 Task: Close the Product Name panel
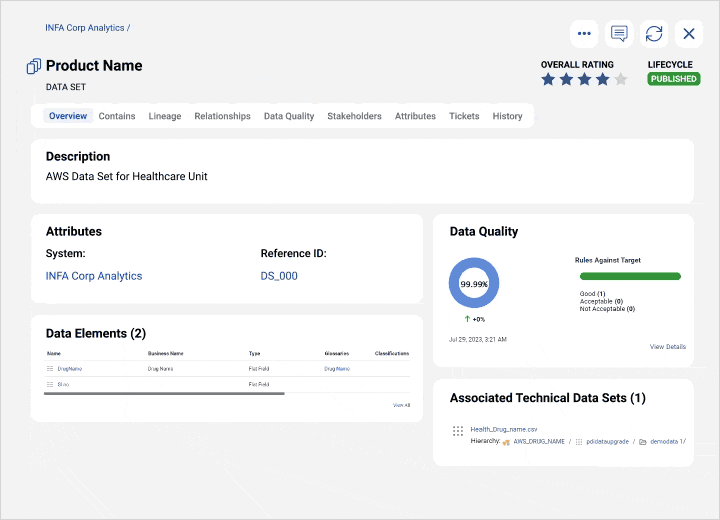coord(689,34)
